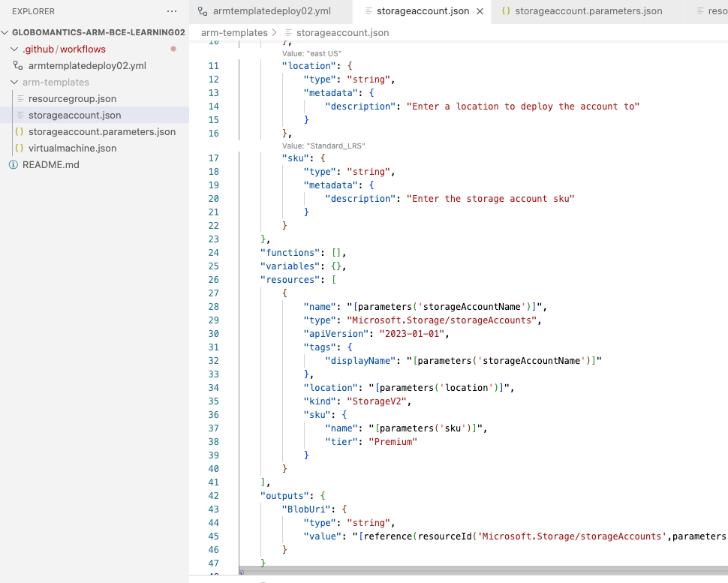
Task: Click the "outputs" key on line 42
Action: [284, 496]
